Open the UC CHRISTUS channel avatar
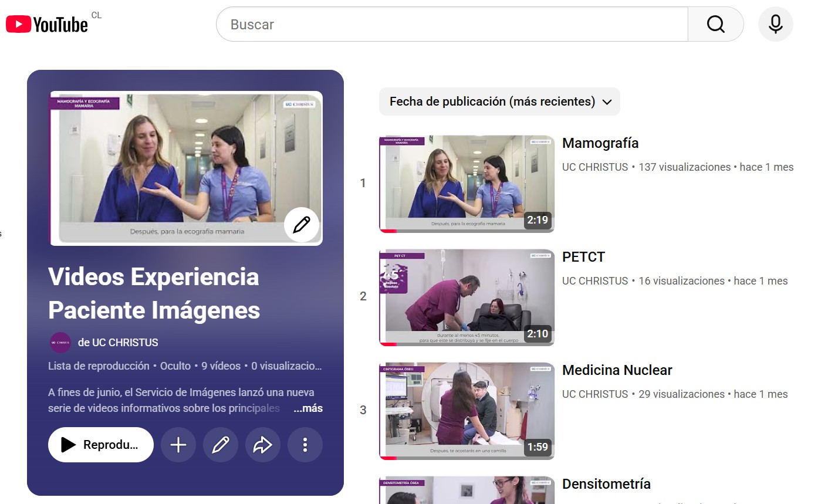The width and height of the screenshot is (828, 504). coord(60,343)
